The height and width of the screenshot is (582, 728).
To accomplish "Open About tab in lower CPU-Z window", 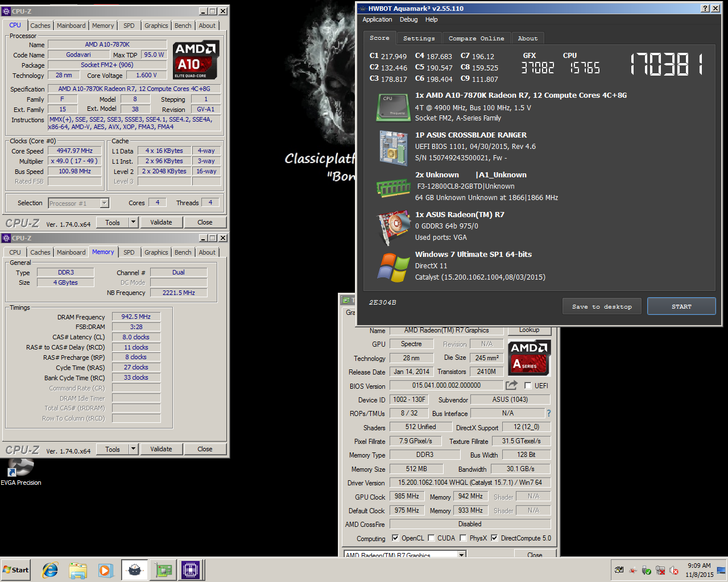I will tap(207, 252).
